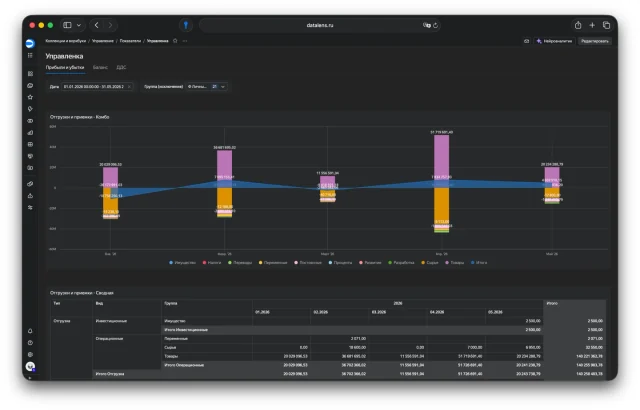The height and width of the screenshot is (410, 640).
Task: Switch to the Прибыли и убытки tab
Action: [65, 67]
